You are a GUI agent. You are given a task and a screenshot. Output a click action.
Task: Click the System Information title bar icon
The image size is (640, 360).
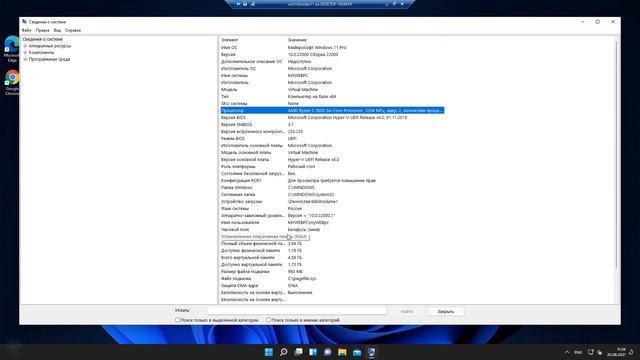24,22
